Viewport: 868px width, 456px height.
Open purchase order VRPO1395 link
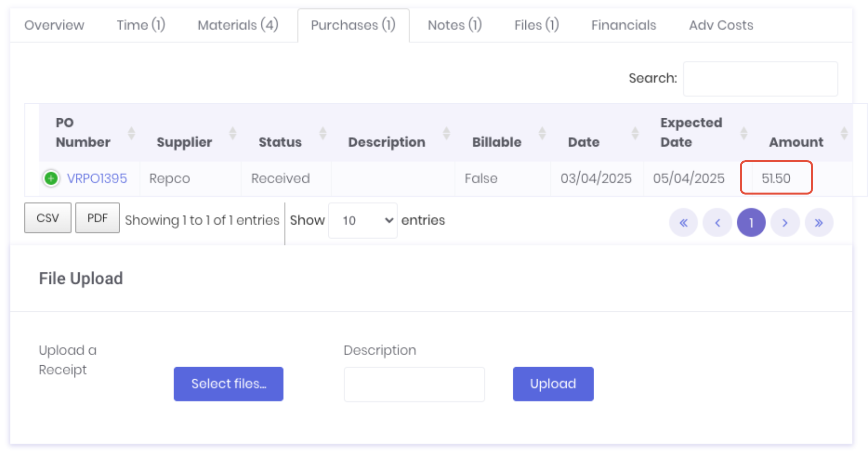97,178
